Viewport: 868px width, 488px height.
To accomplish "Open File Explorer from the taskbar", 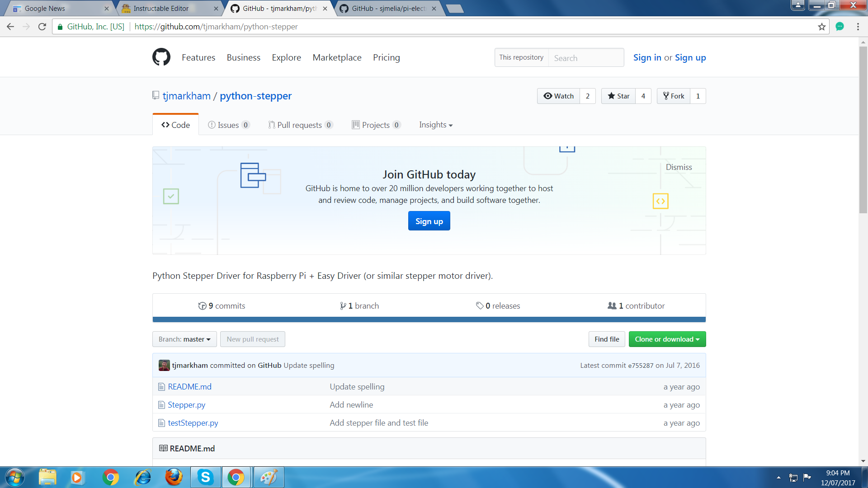I will [x=47, y=477].
